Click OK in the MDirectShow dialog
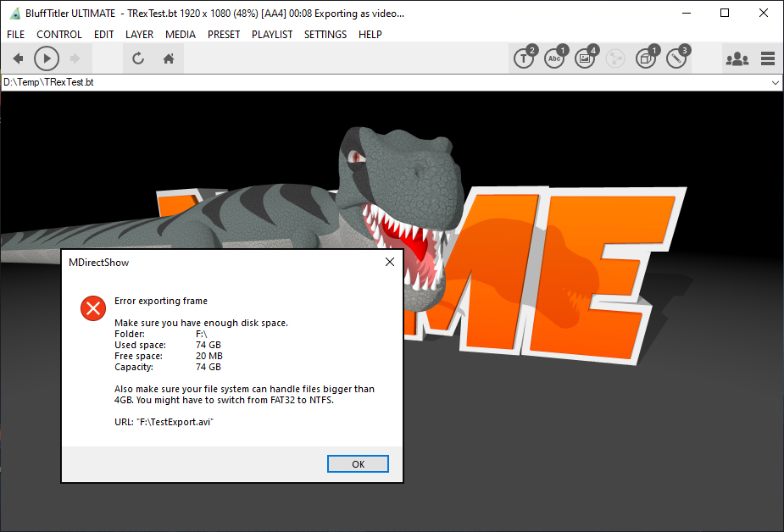This screenshot has height=532, width=784. 358,464
